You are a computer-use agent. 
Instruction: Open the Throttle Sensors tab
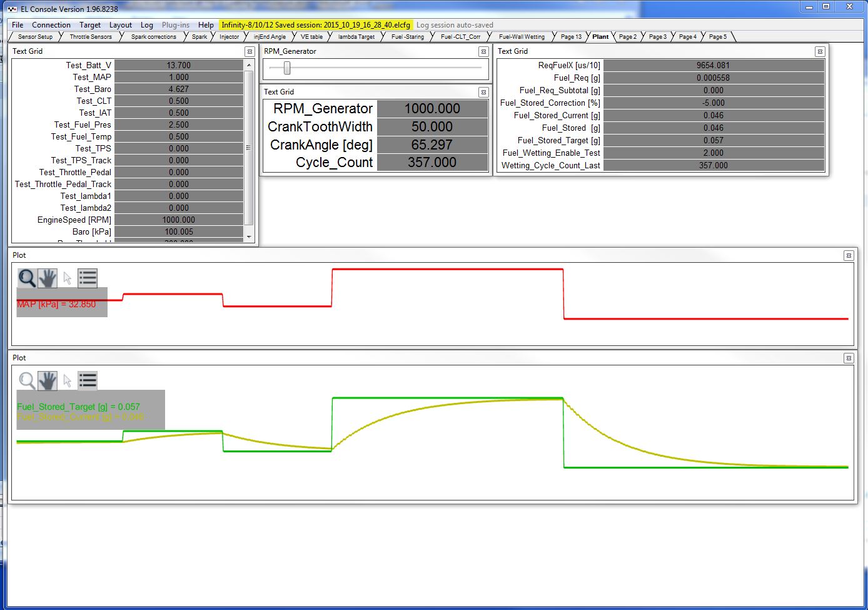click(91, 37)
